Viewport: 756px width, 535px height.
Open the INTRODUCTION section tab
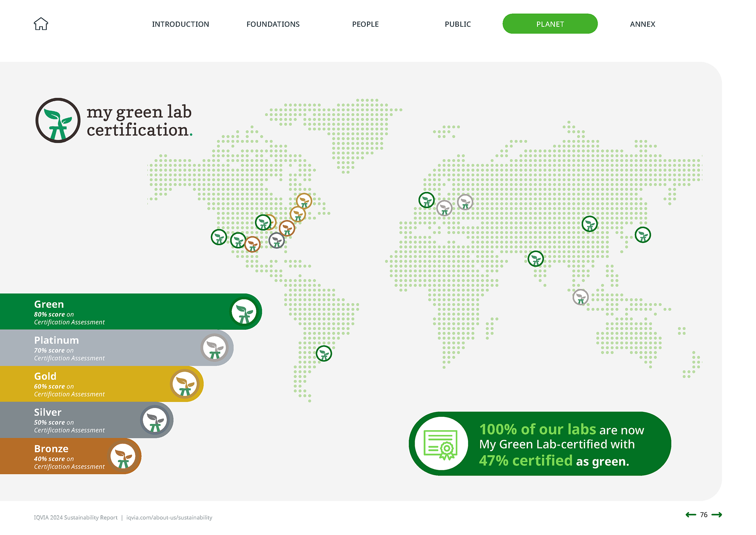[x=180, y=24]
